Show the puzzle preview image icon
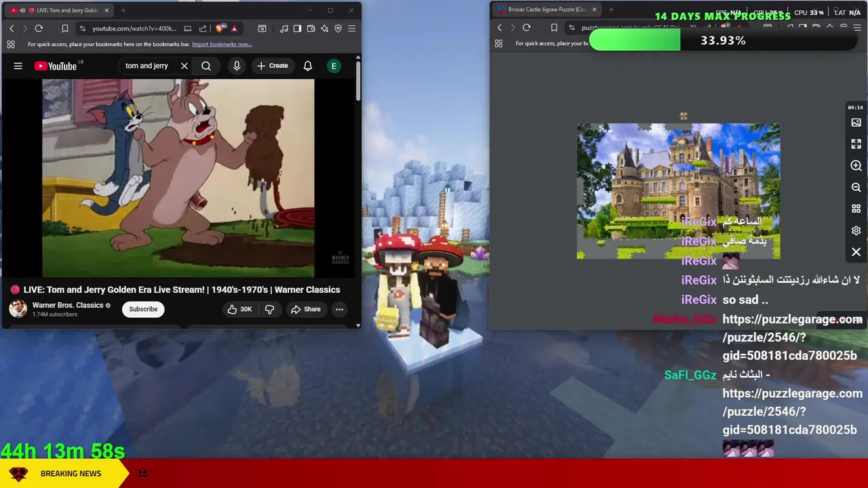 click(856, 123)
